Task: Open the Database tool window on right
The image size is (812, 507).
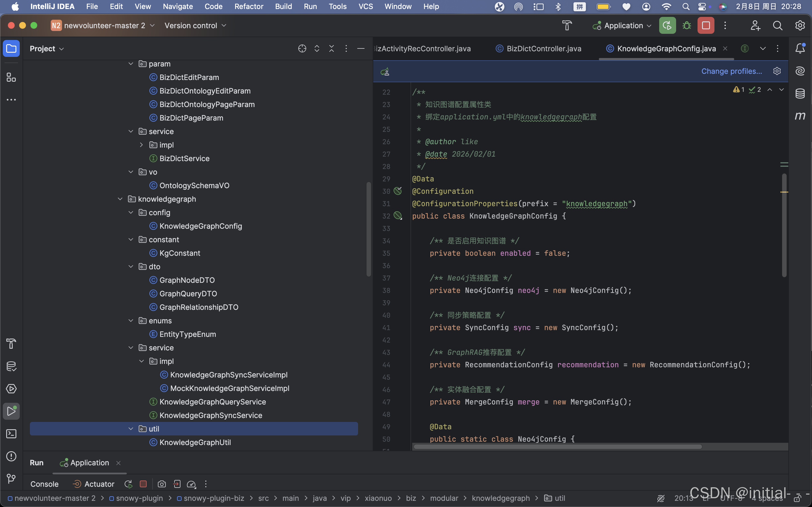Action: coord(800,94)
